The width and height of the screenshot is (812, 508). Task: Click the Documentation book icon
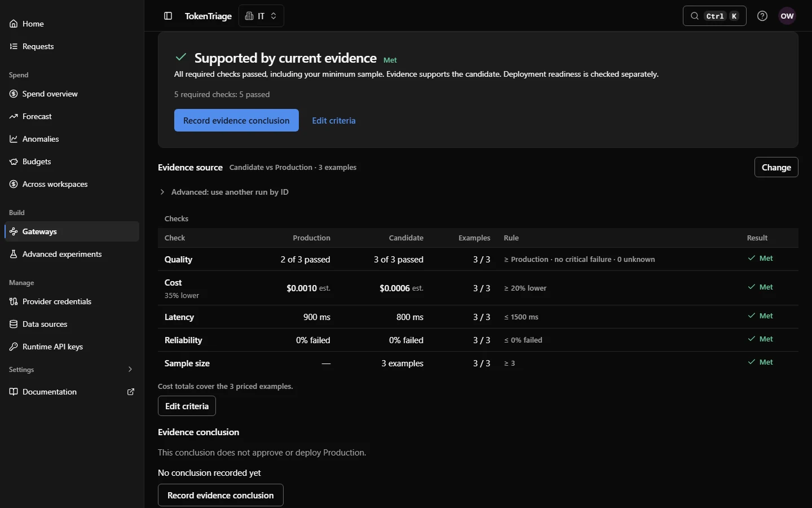[14, 392]
